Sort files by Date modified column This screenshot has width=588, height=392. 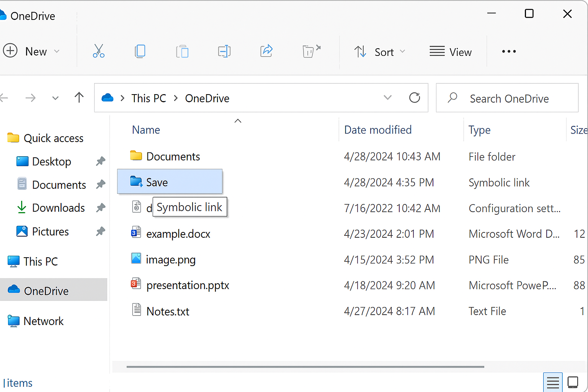point(377,130)
